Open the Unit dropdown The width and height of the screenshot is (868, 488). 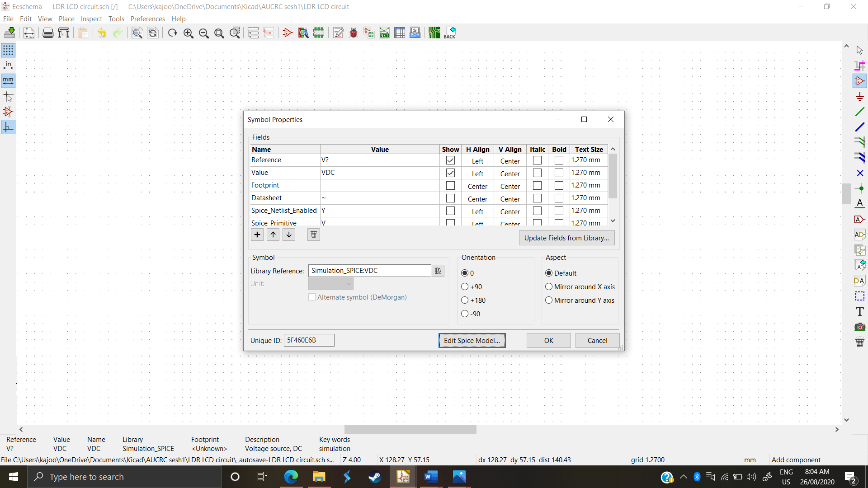pyautogui.click(x=330, y=284)
